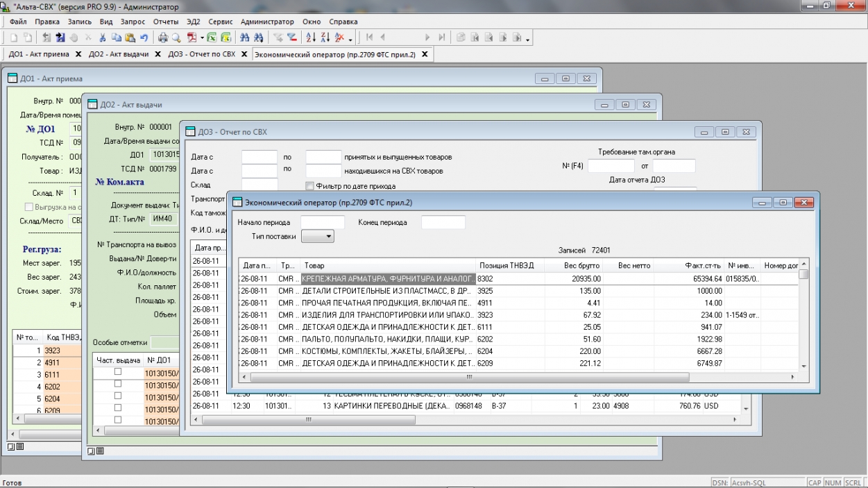868x488 pixels.
Task: Open the 'Тип поставки' dropdown
Action: tap(318, 237)
